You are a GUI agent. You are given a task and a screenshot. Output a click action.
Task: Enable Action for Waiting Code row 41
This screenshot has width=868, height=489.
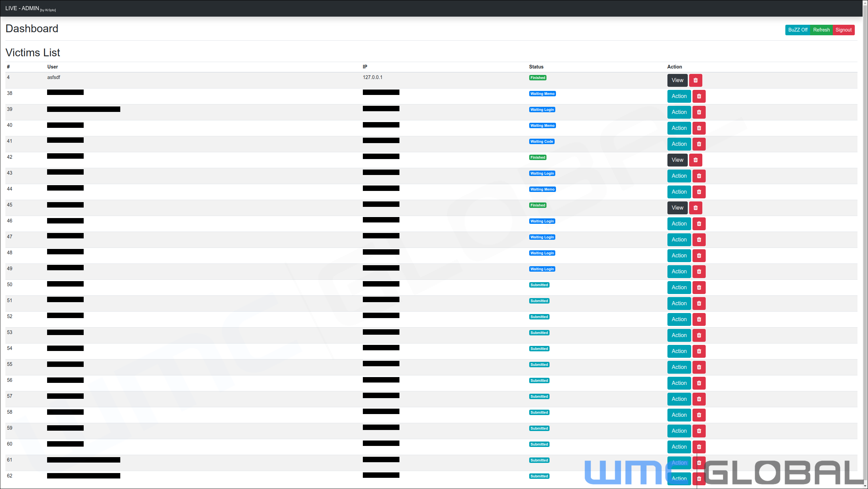(679, 144)
